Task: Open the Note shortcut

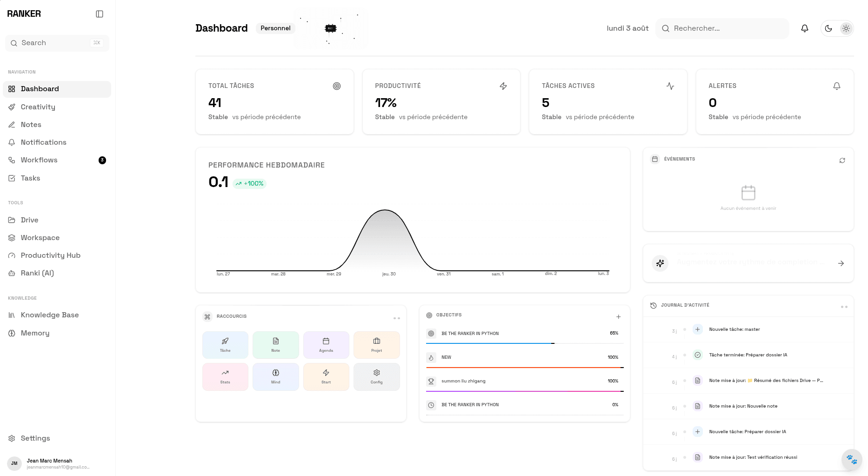Action: point(276,345)
